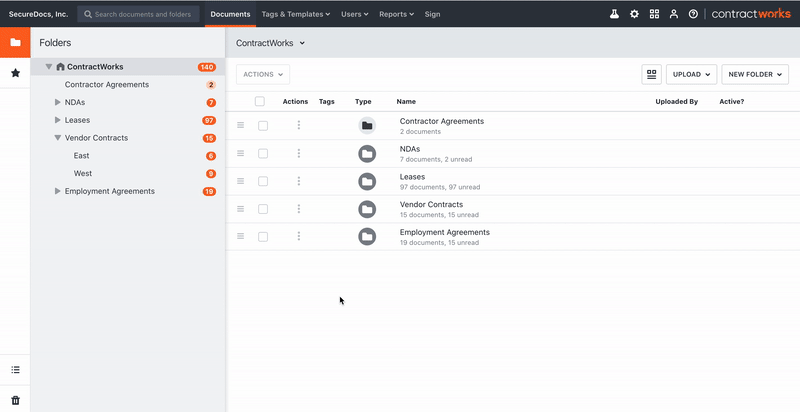Tick the select-all checkbox in header

click(x=260, y=101)
